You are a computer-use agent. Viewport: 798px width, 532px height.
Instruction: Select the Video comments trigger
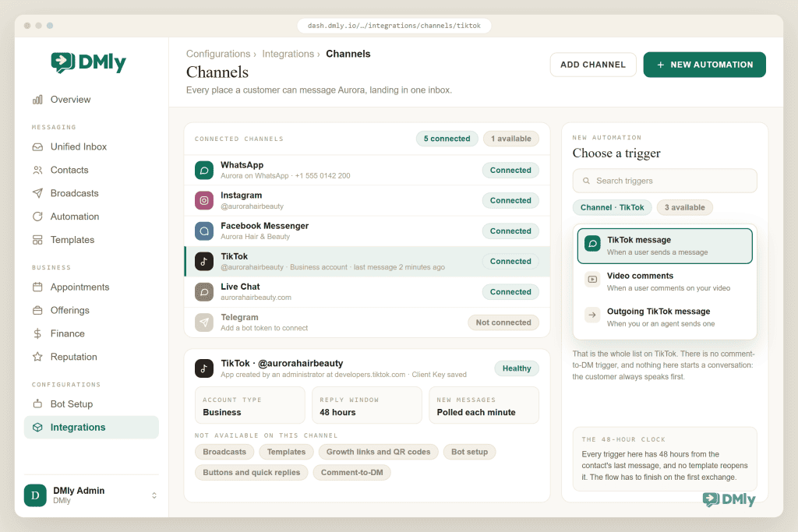click(665, 282)
